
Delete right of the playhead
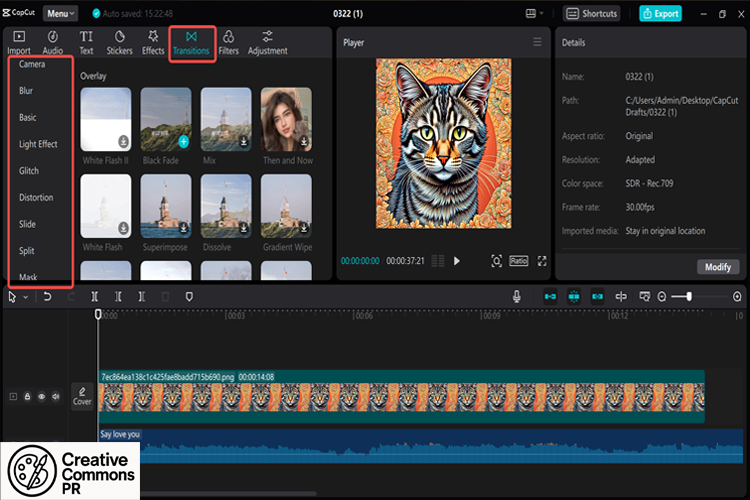(x=142, y=297)
